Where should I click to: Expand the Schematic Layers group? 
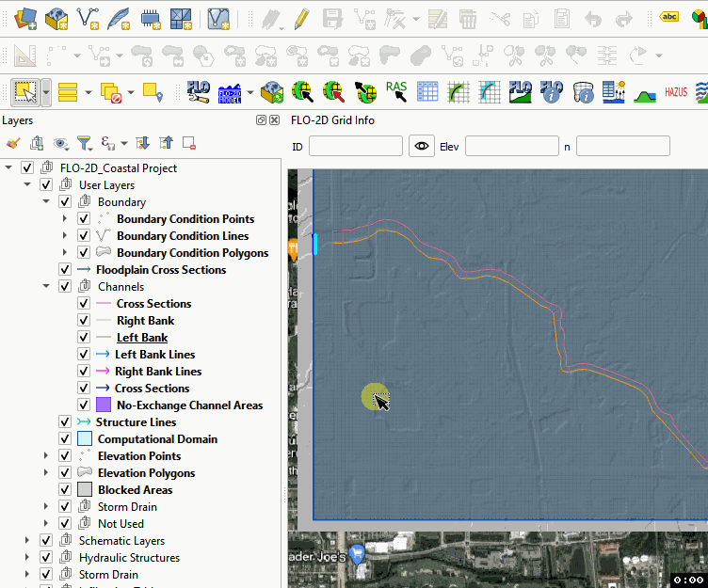pos(27,541)
